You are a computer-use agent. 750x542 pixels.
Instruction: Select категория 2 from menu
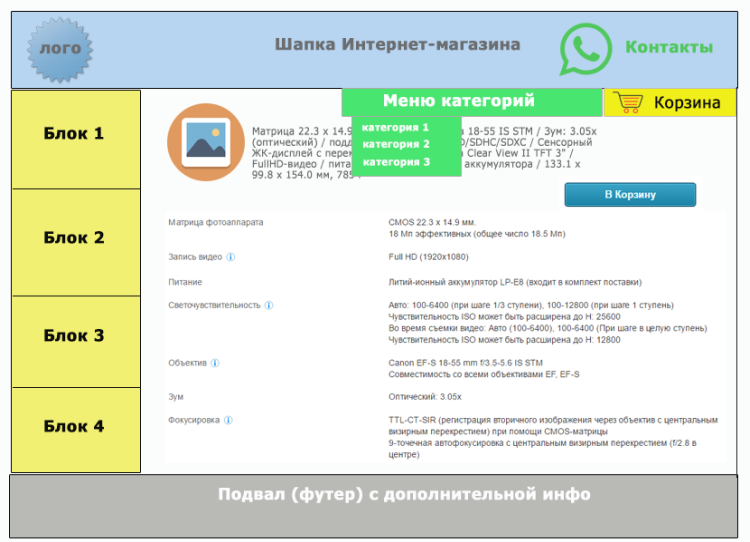[x=396, y=144]
